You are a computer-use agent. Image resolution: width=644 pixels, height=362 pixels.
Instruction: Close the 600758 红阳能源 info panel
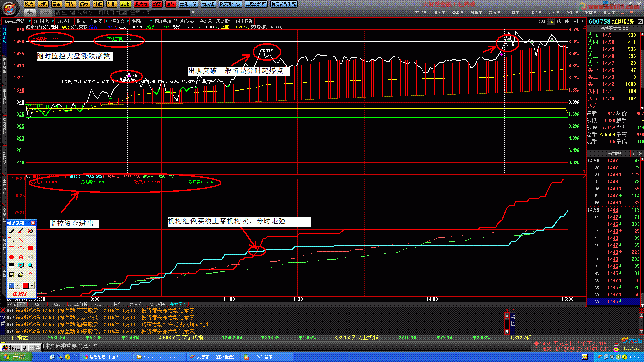point(640,21)
